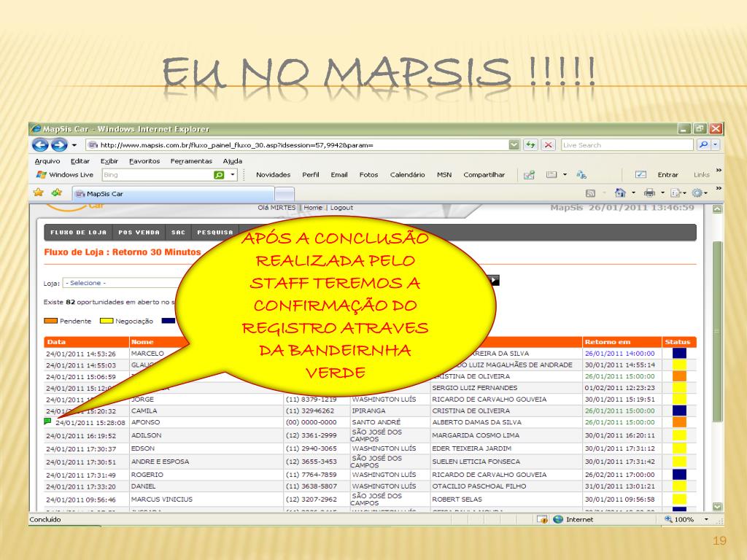Open the POS VENDA navigation tab
This screenshot has height=560, width=747.
pos(139,233)
